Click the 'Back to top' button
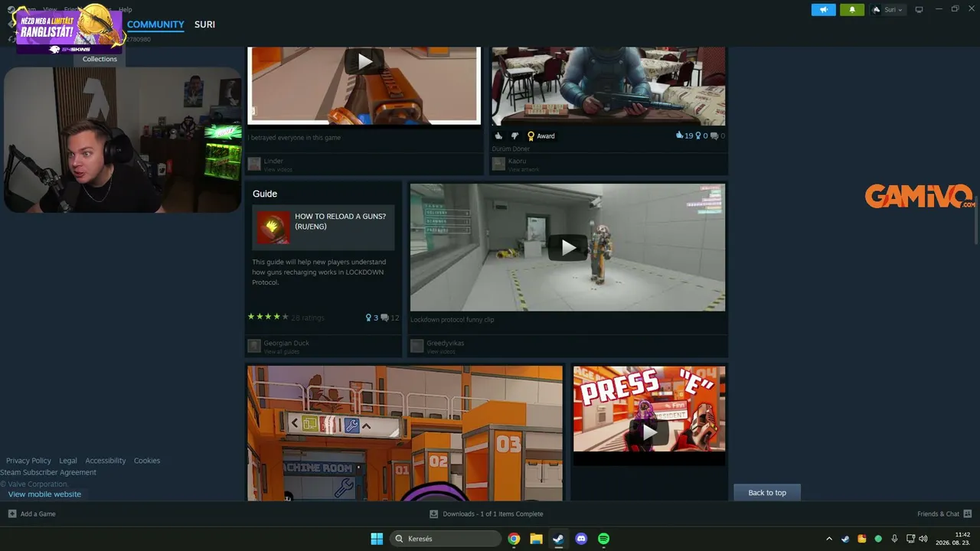980x551 pixels. 767,492
